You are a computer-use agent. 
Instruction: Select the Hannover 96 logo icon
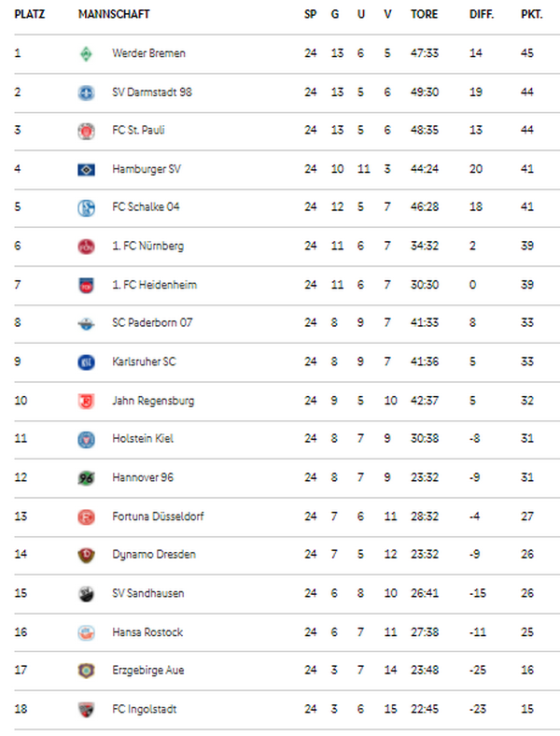tap(86, 478)
